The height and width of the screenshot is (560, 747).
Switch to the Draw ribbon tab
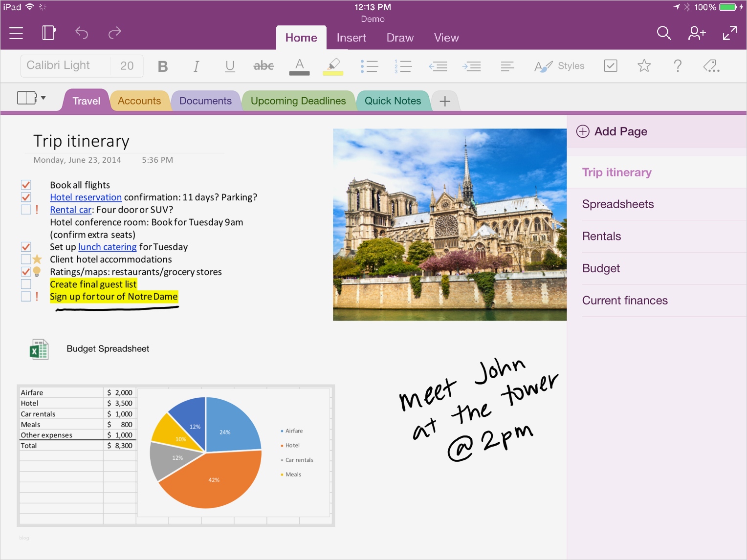point(399,38)
